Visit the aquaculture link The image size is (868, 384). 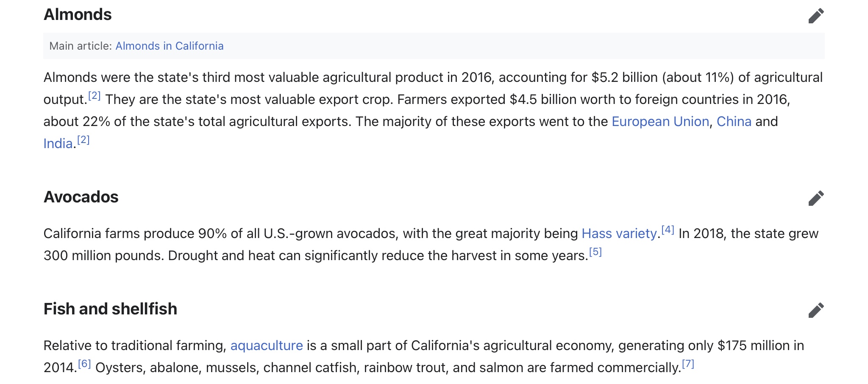(267, 345)
